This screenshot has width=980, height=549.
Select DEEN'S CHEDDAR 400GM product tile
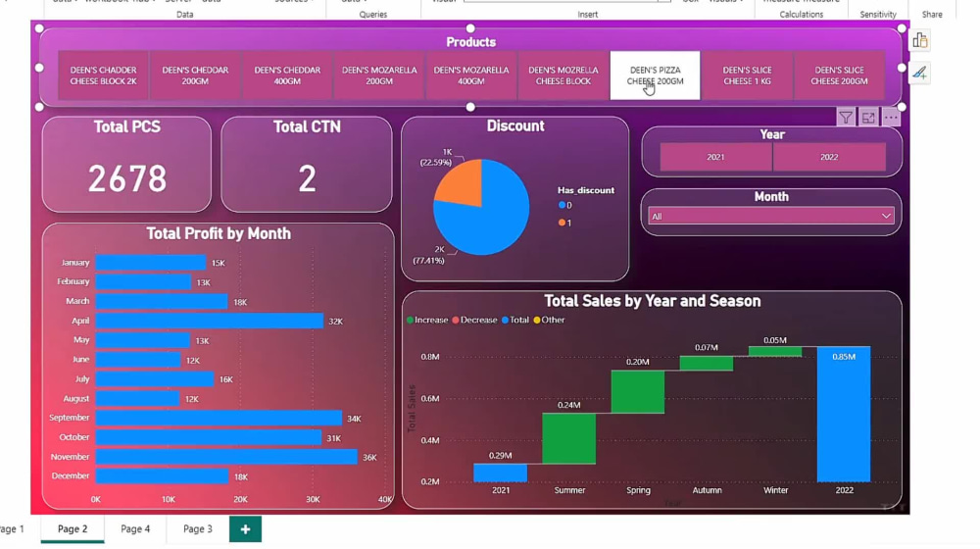pyautogui.click(x=287, y=75)
